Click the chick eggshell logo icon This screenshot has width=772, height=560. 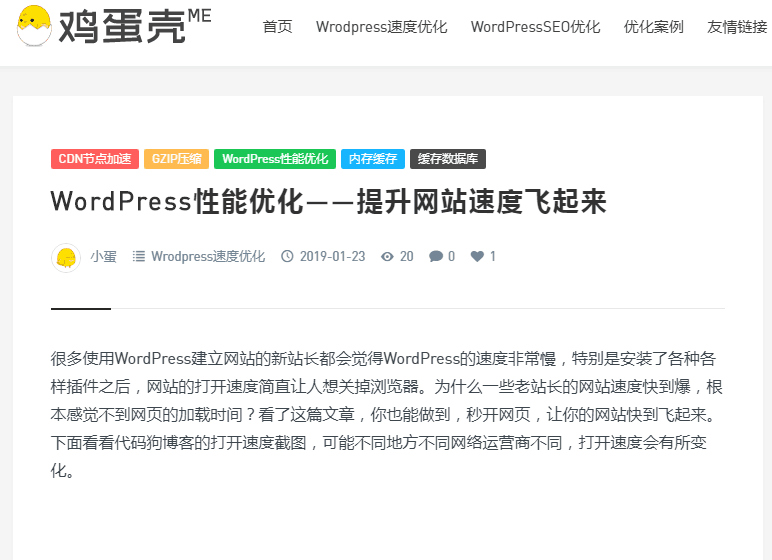pyautogui.click(x=34, y=26)
